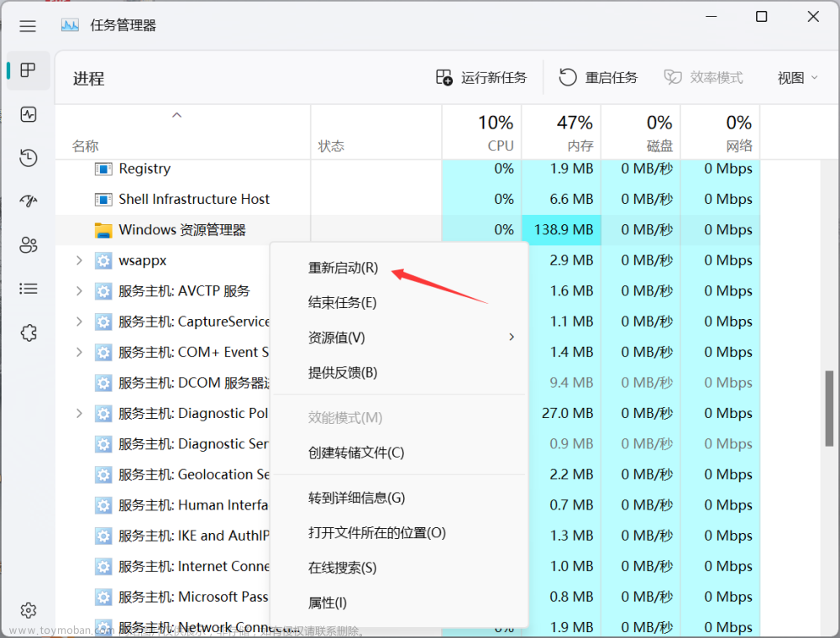840x638 pixels.
Task: Sort by the 网络 0% column header
Action: coord(720,132)
